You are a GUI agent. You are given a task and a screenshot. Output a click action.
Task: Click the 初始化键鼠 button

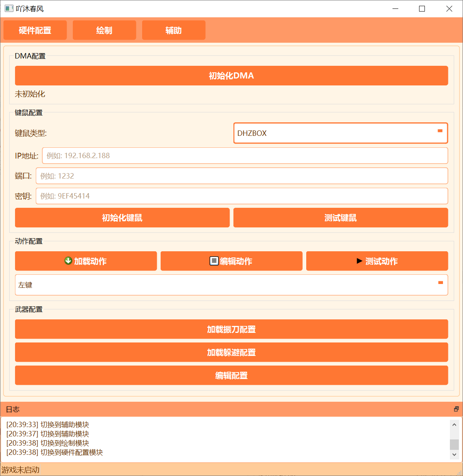tap(122, 218)
